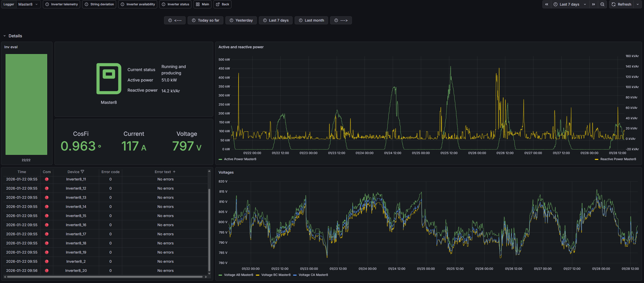
Task: Click the Inv eval green bar
Action: [26, 104]
